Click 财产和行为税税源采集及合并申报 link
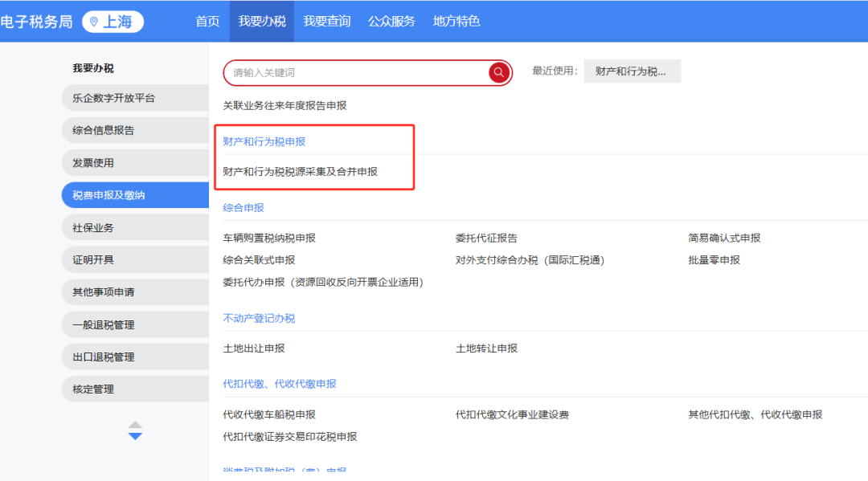This screenshot has height=481, width=868. 300,172
